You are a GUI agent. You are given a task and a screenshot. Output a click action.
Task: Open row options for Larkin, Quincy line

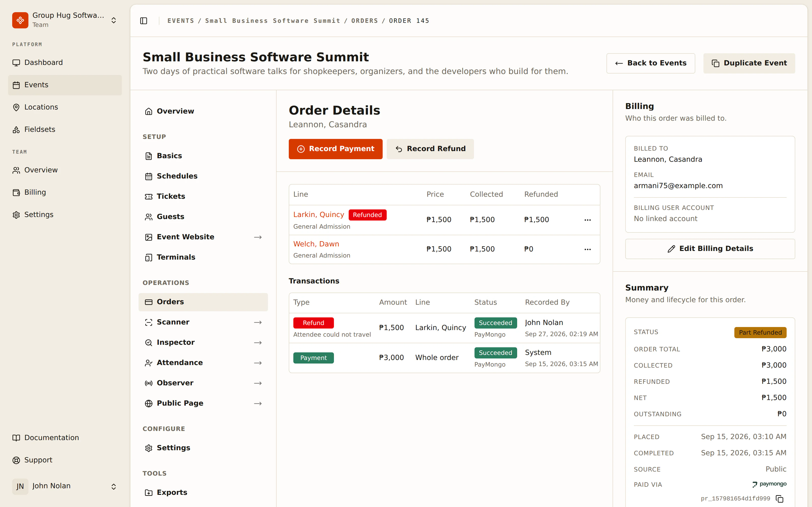tap(587, 220)
